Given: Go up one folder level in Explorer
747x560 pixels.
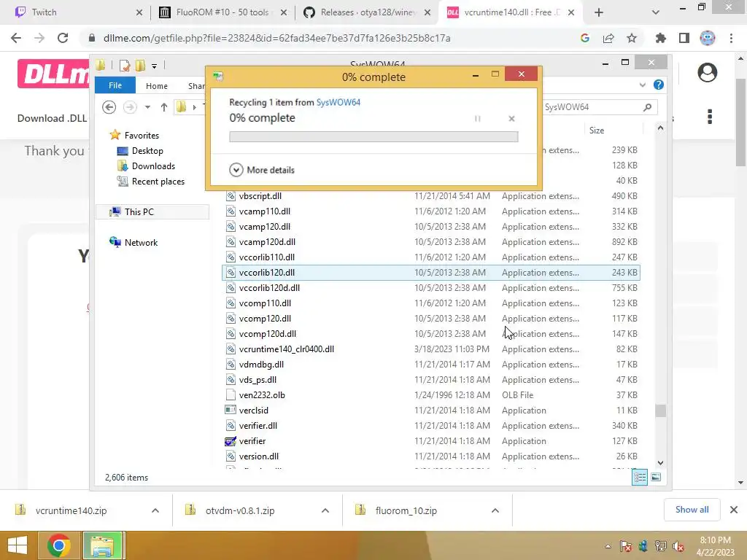Looking at the screenshot, I should [164, 107].
